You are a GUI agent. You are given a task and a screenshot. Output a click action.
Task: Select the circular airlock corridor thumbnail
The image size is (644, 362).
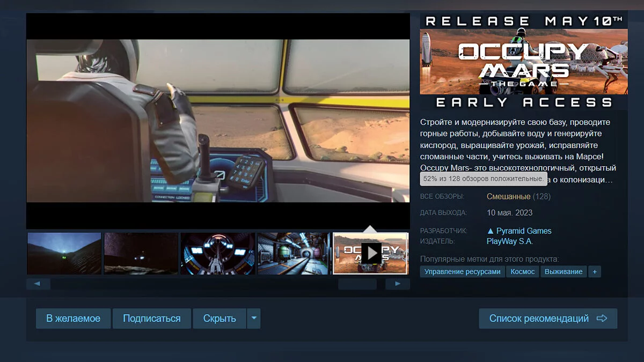pos(217,253)
